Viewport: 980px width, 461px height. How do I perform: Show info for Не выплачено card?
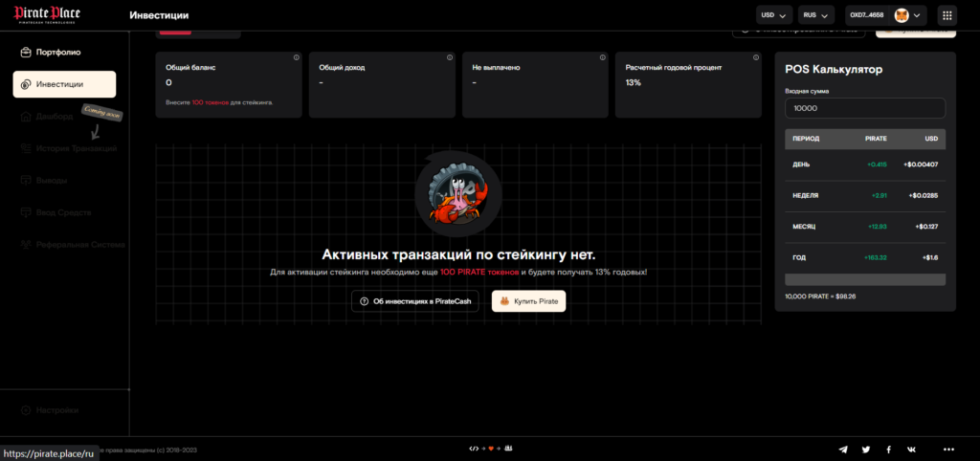pyautogui.click(x=603, y=57)
